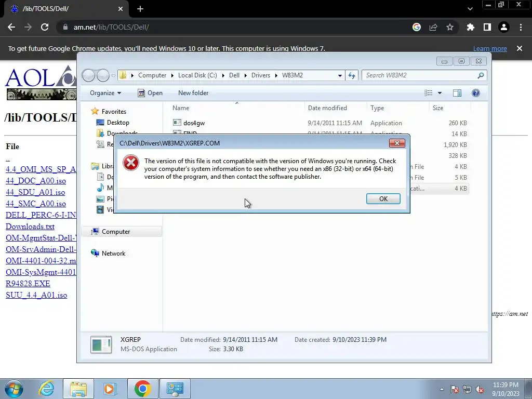Select Desktop in navigation pane
This screenshot has width=532, height=399.
(x=118, y=123)
